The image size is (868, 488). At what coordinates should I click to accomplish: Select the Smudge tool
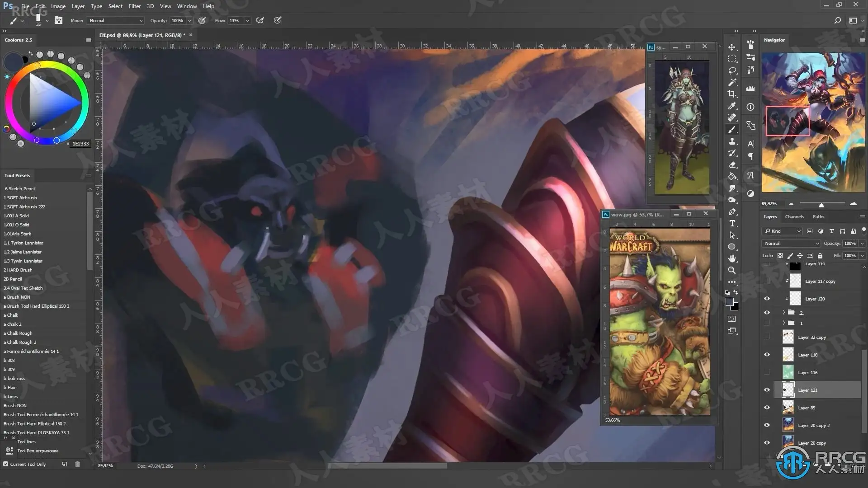click(x=732, y=188)
